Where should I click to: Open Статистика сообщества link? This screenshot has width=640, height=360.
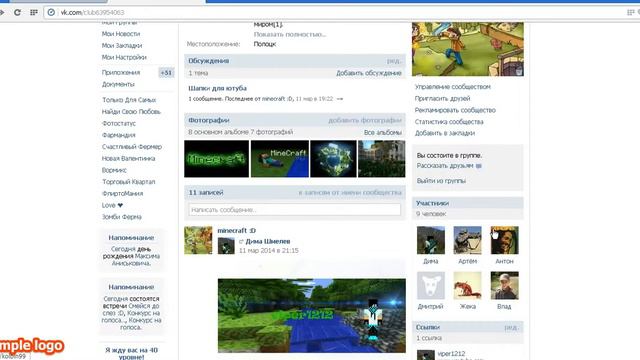(x=449, y=122)
